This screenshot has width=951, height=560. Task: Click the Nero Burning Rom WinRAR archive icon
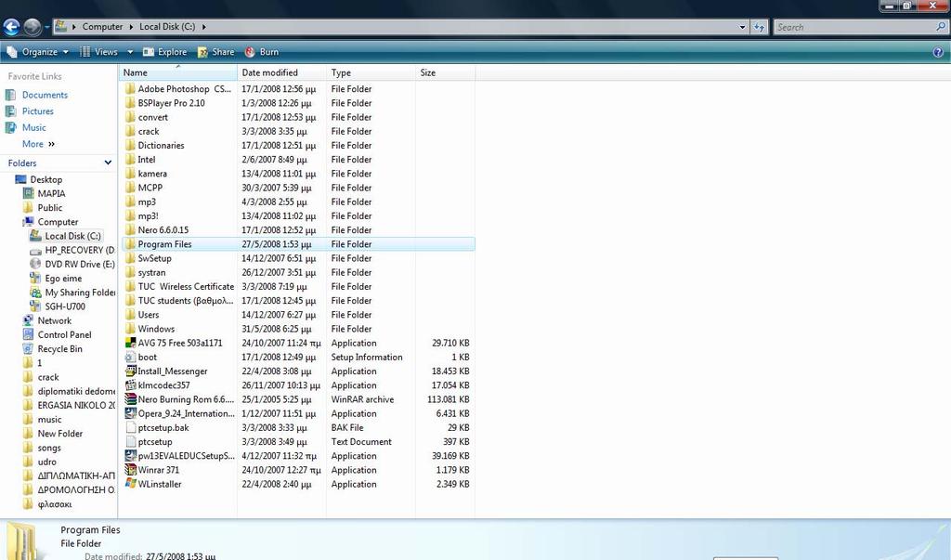pos(130,399)
